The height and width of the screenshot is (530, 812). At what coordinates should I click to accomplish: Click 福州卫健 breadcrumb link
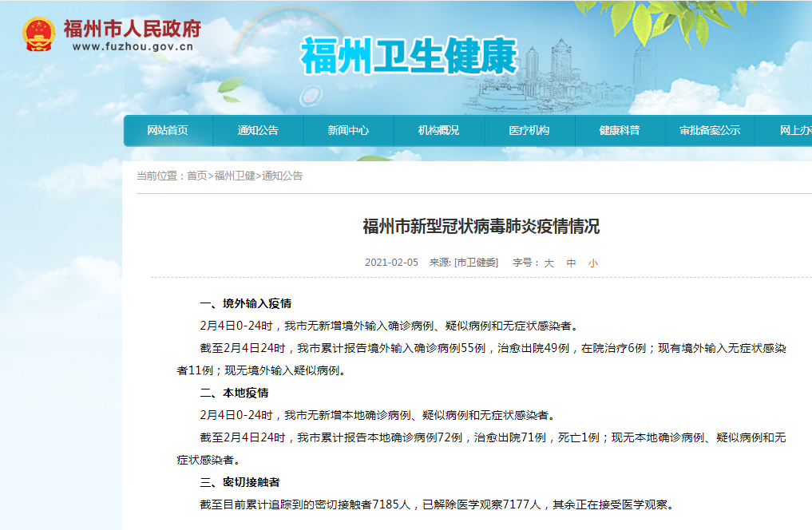point(235,176)
